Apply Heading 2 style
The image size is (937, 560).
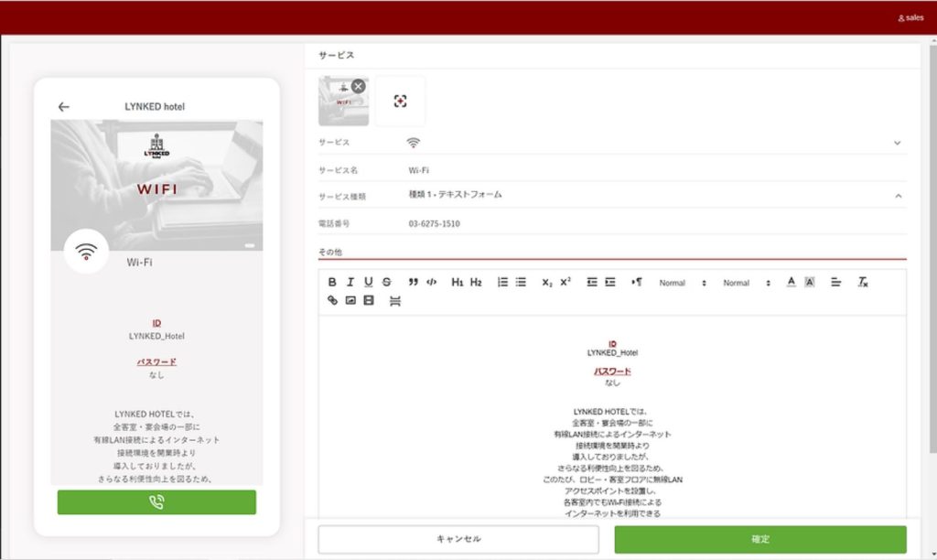[476, 282]
